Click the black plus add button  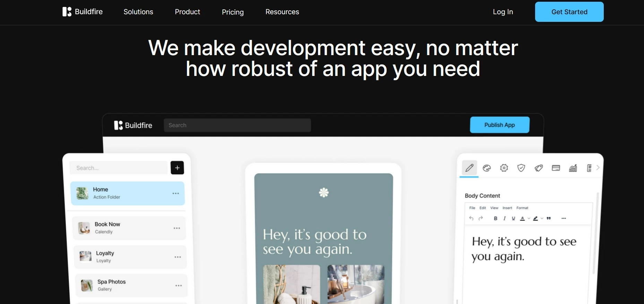point(177,168)
